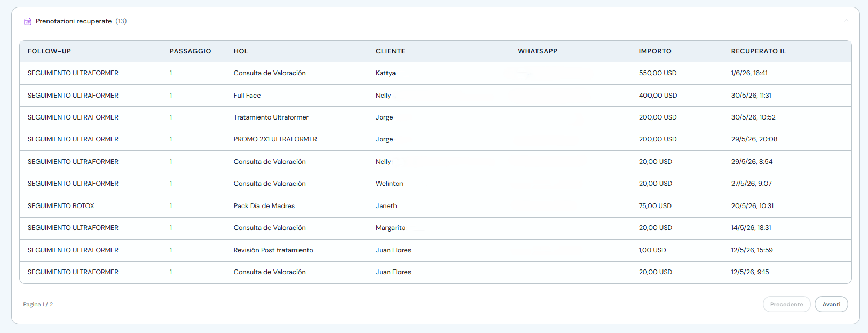
Task: Click the 20/5/26, 10:31 date cell
Action: (x=752, y=206)
